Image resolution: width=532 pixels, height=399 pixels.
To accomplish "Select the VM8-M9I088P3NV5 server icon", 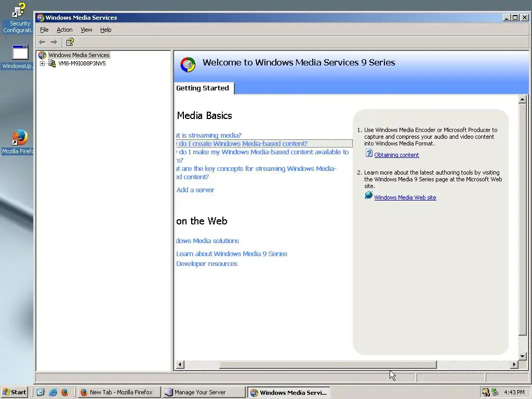I will [x=52, y=63].
